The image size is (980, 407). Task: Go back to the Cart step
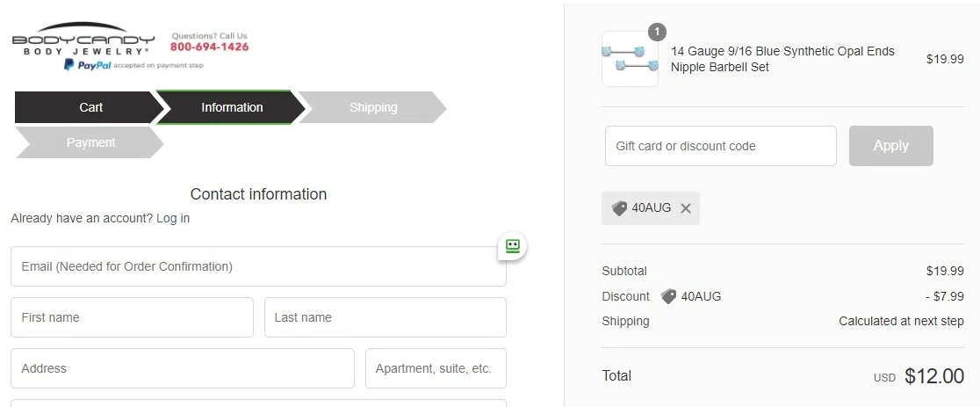coord(90,107)
